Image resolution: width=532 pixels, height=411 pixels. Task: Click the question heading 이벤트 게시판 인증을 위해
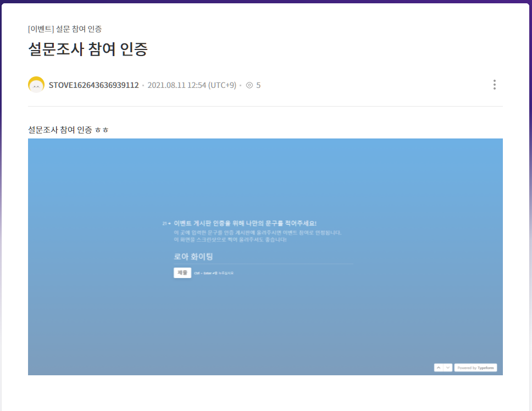[245, 224]
